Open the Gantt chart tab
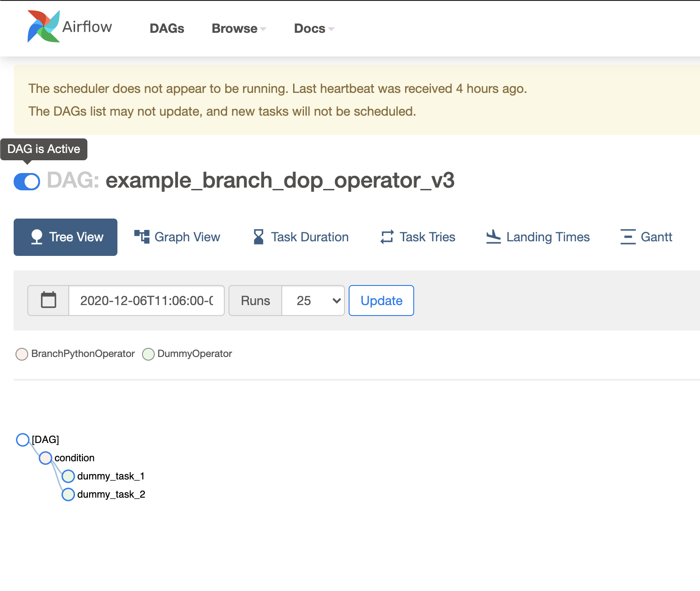Screen dimensions: 700x591 click(646, 237)
